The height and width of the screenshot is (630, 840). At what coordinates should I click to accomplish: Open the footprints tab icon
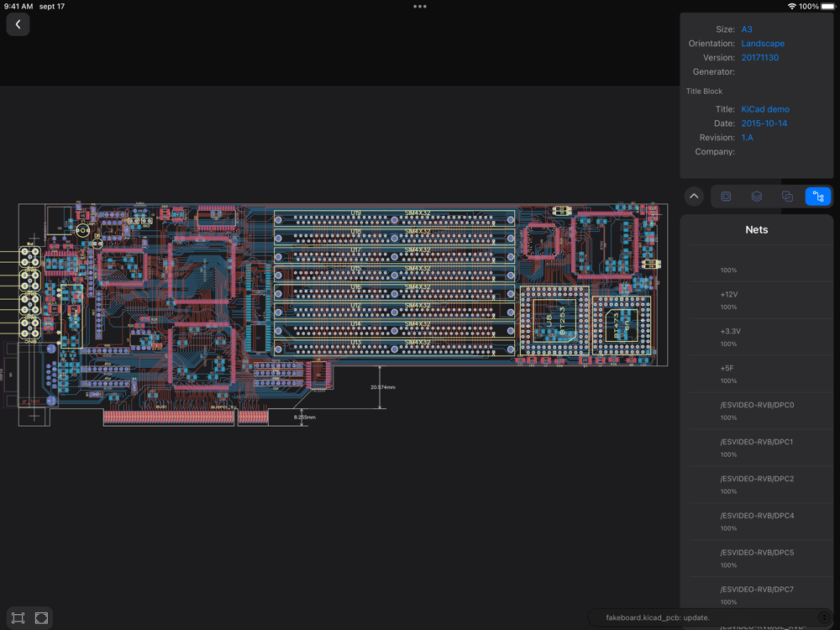726,197
